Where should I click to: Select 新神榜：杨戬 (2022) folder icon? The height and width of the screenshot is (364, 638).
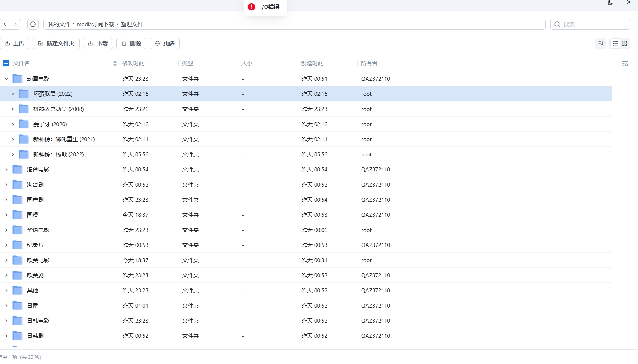click(24, 154)
